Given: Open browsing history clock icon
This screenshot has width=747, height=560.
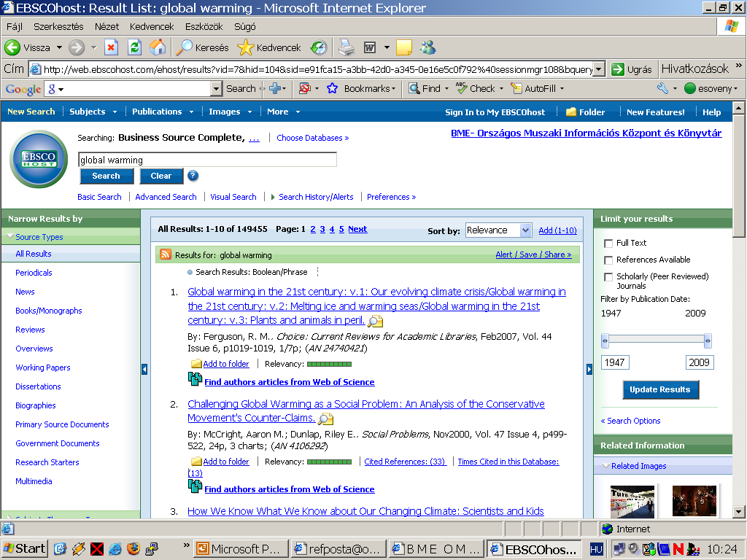Looking at the screenshot, I should 319,47.
